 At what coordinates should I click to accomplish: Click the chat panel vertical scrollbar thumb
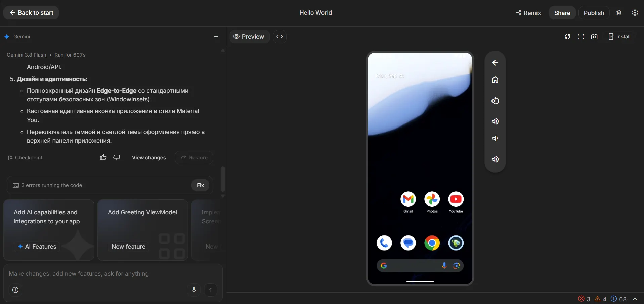coord(222,179)
